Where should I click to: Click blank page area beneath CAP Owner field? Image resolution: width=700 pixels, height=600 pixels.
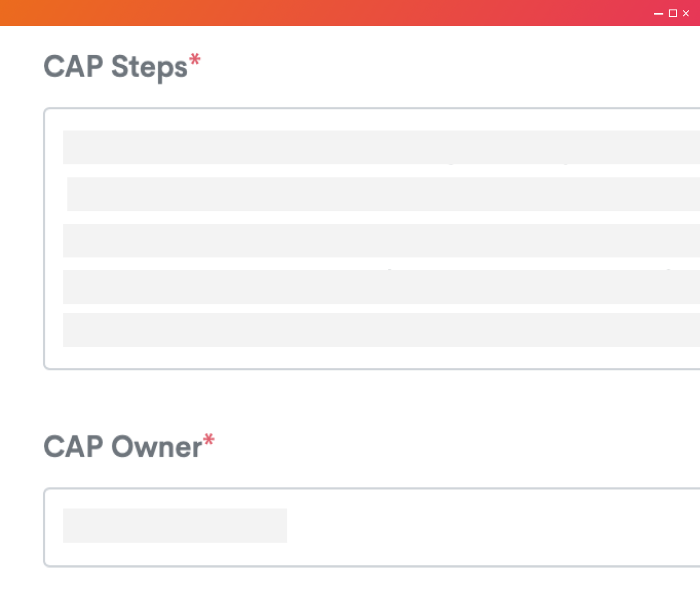point(350,584)
